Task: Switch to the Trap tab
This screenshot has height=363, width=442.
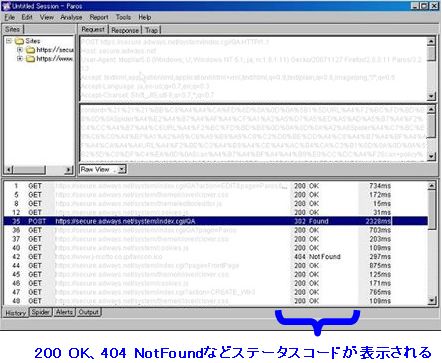Action: [151, 30]
